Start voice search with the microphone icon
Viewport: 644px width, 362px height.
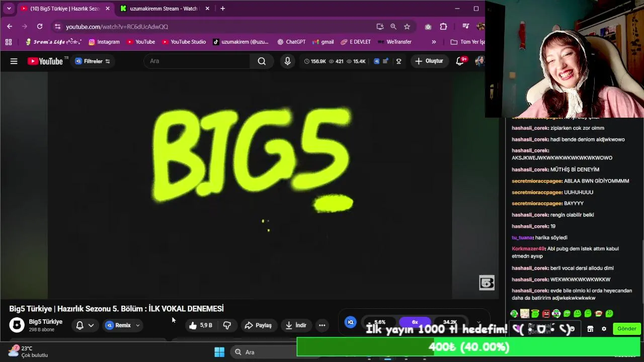pos(287,61)
